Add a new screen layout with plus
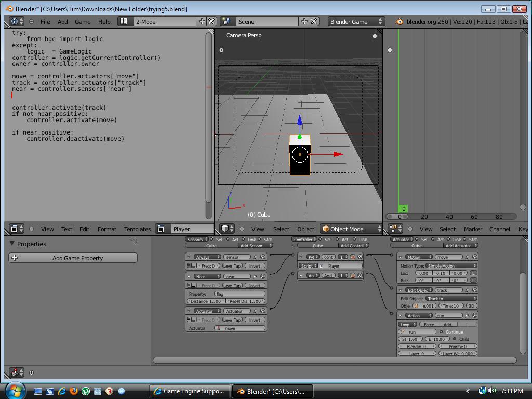Viewport: 532px width, 399px height. pyautogui.click(x=202, y=21)
